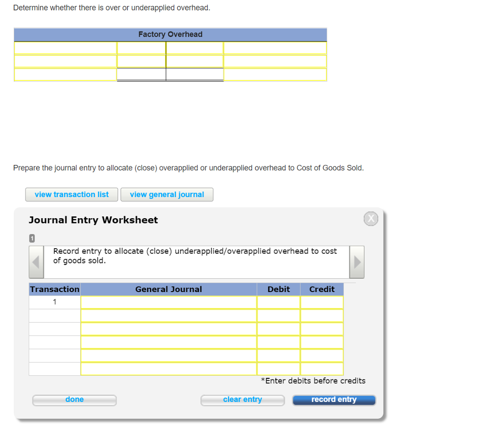
Task: Select the second General Journal account cell
Action: [x=168, y=315]
